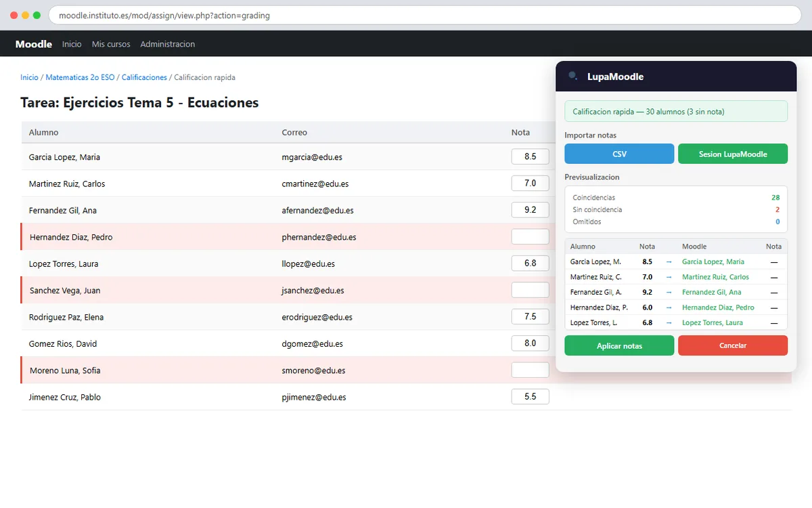Click Hernandez Diaz, Pedro match in preview
Image resolution: width=812 pixels, height=508 pixels.
tap(718, 308)
